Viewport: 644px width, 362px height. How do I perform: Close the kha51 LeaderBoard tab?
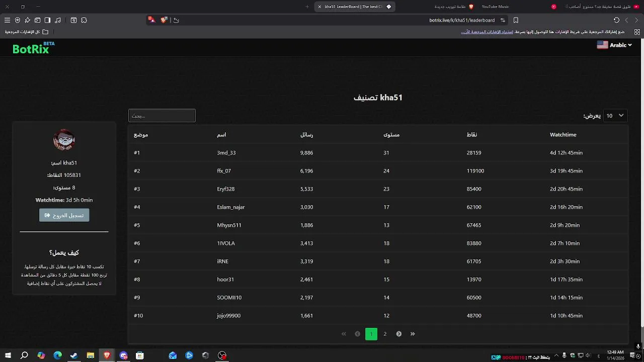[x=319, y=7]
